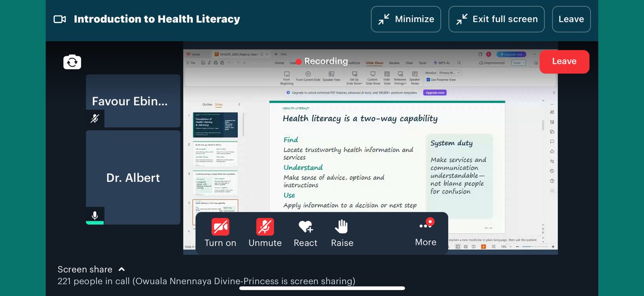Screen dimensions: 644x296
Task: Start slideshow From Beginning
Action: click(x=287, y=78)
